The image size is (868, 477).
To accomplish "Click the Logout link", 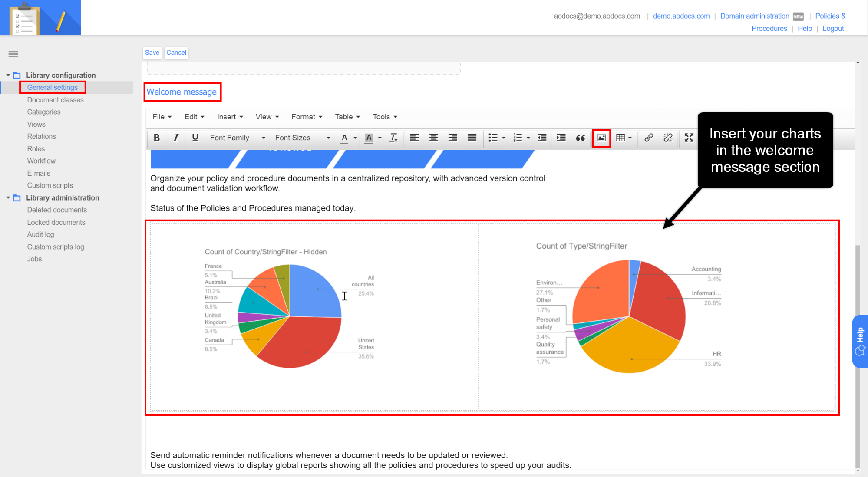I will (x=833, y=28).
